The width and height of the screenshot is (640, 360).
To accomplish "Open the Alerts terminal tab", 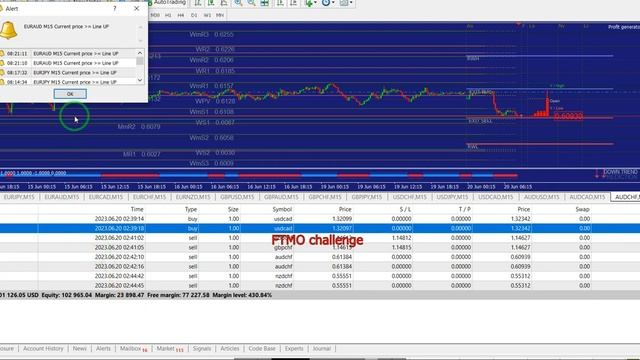I will pyautogui.click(x=103, y=349).
